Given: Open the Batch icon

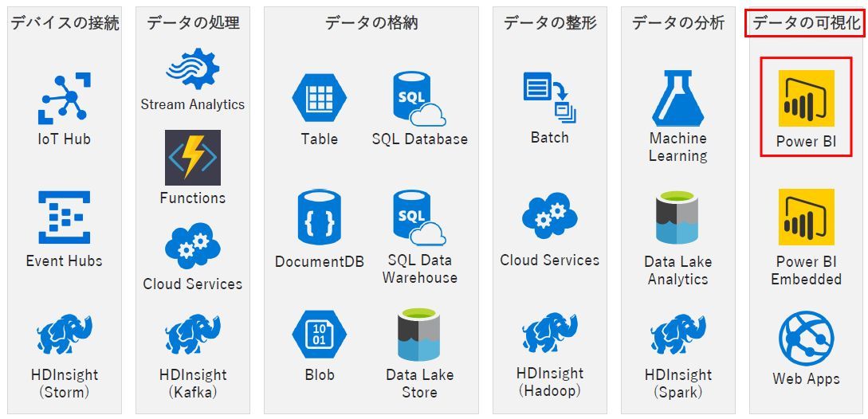Looking at the screenshot, I should tap(549, 97).
